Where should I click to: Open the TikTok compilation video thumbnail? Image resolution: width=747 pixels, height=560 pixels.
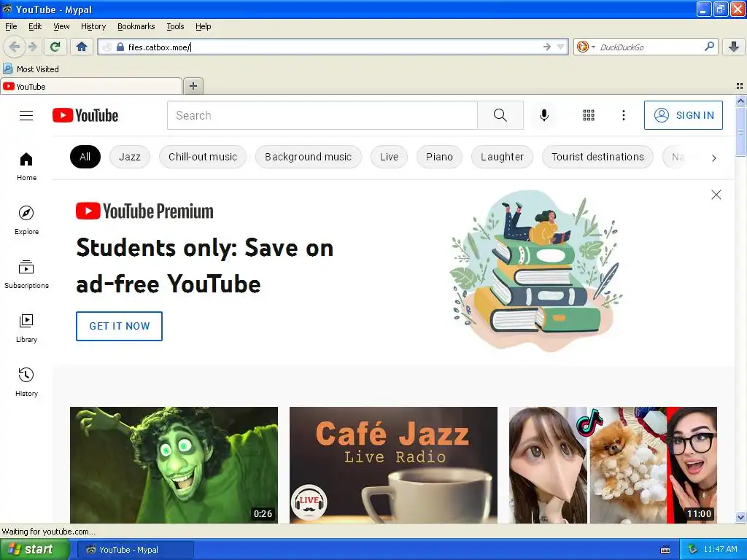[x=613, y=464]
